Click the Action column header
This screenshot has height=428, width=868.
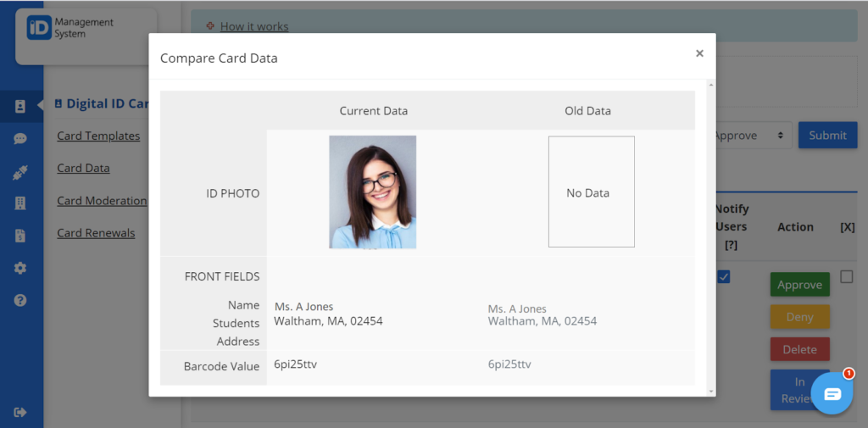pyautogui.click(x=795, y=227)
